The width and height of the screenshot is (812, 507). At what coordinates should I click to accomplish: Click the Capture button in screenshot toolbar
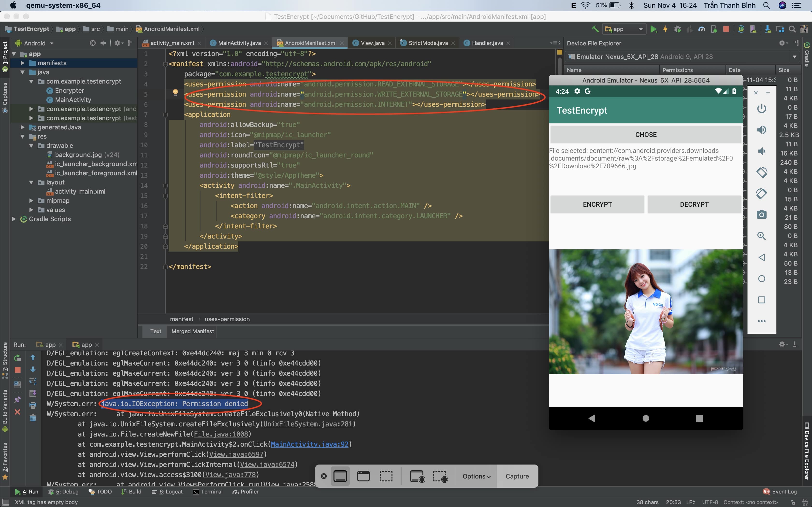point(517,476)
